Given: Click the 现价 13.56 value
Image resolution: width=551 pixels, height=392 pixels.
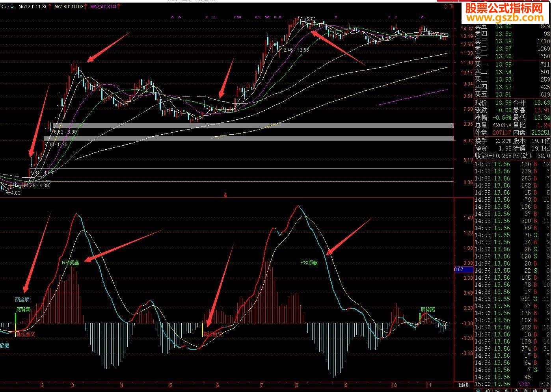Looking at the screenshot, I should pos(503,103).
